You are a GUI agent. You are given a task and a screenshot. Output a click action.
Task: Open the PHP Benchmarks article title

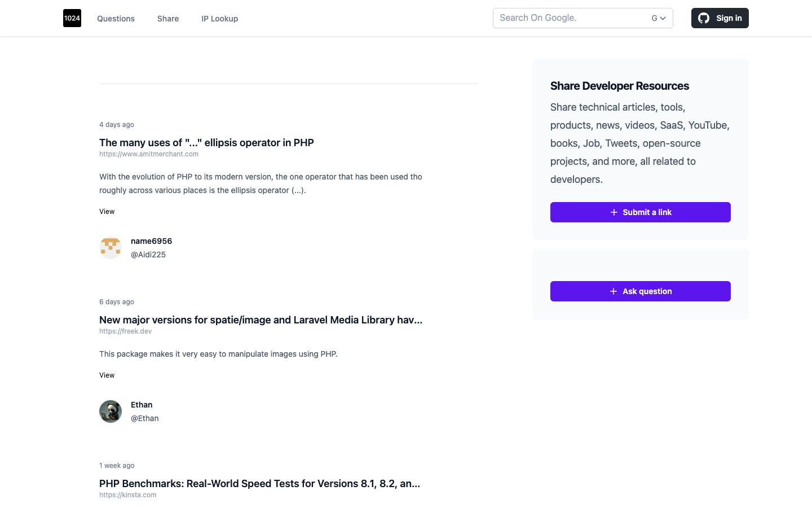259,484
